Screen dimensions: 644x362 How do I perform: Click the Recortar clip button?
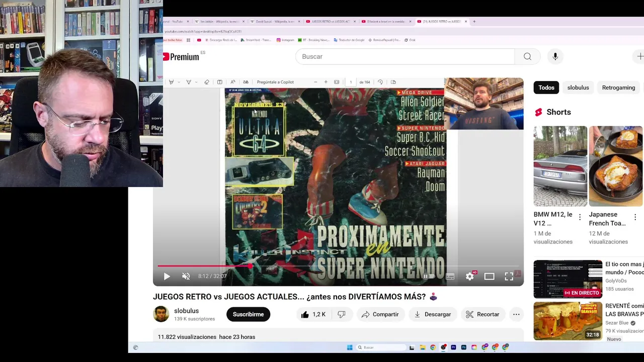coord(482,314)
